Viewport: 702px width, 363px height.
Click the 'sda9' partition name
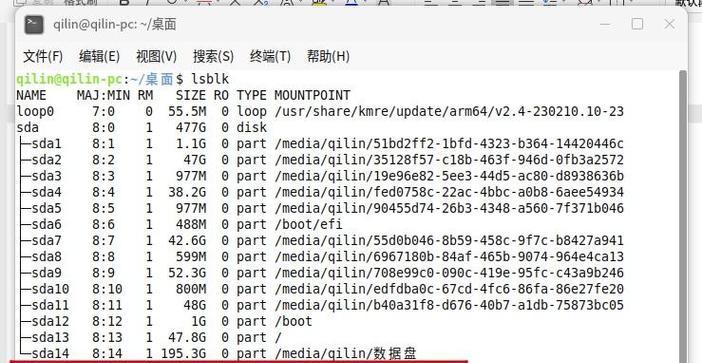46,273
